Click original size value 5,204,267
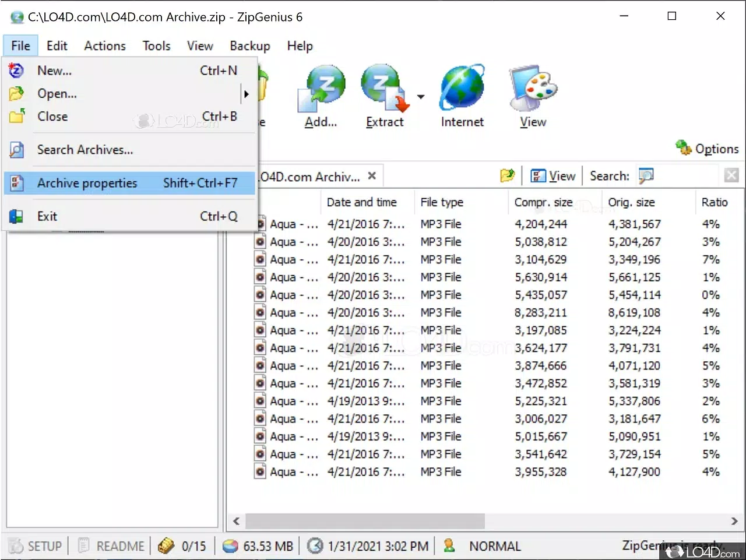The height and width of the screenshot is (560, 746). click(x=634, y=242)
